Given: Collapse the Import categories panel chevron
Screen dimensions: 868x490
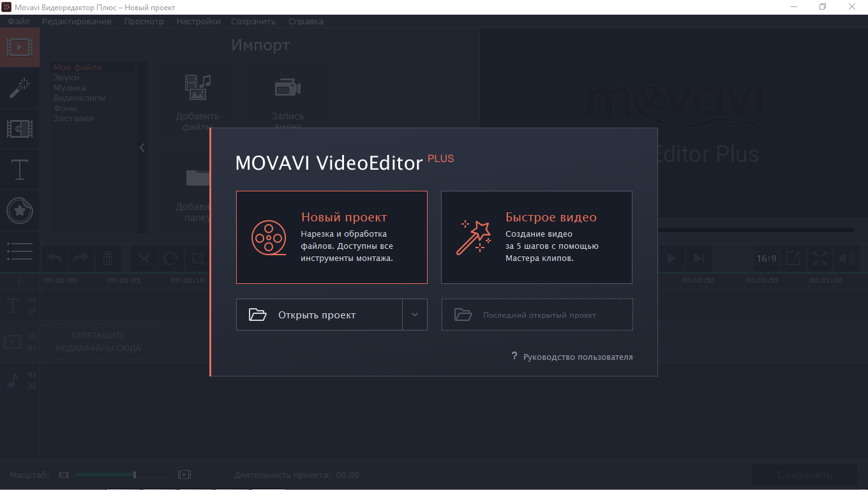Looking at the screenshot, I should (x=142, y=148).
